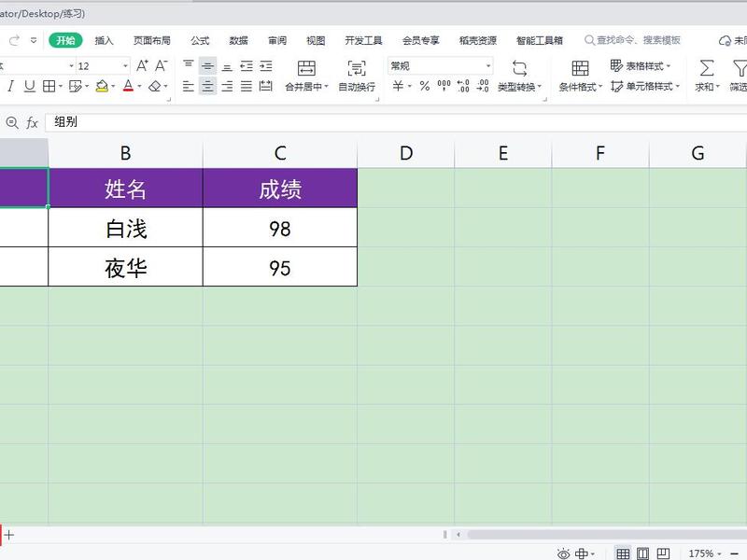This screenshot has height=560, width=747.
Task: Open the 页面布局 ribbon tab
Action: pos(152,40)
